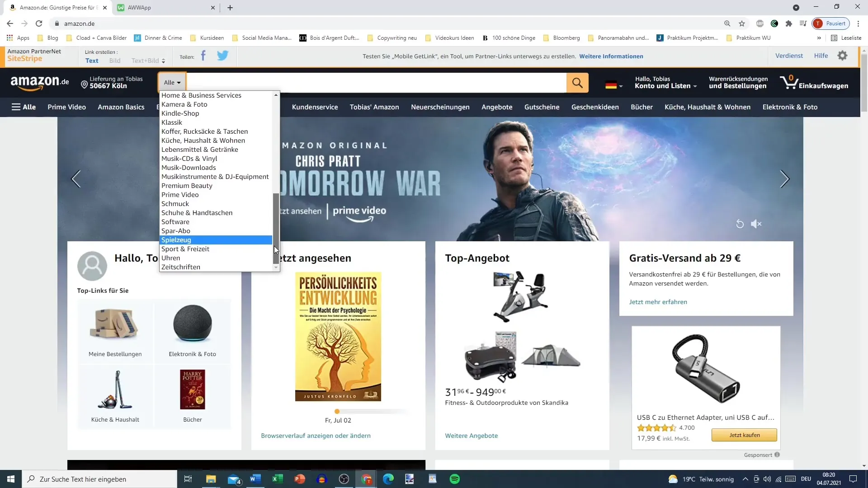The height and width of the screenshot is (488, 868).
Task: Open Warenrücksendungen und Bestellungen
Action: point(738,82)
